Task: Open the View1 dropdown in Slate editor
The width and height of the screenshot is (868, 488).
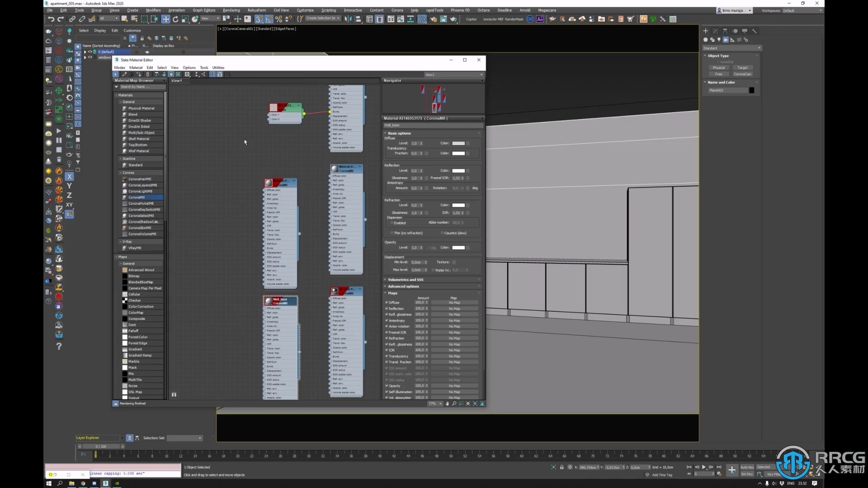Action: [454, 75]
